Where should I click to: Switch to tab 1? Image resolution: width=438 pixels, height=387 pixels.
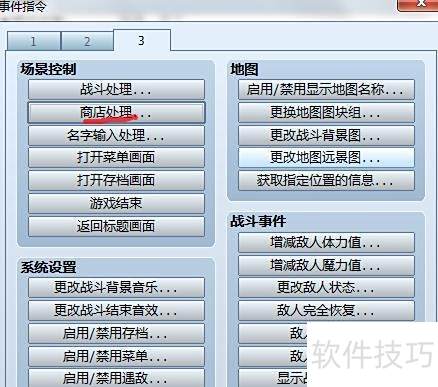click(34, 41)
